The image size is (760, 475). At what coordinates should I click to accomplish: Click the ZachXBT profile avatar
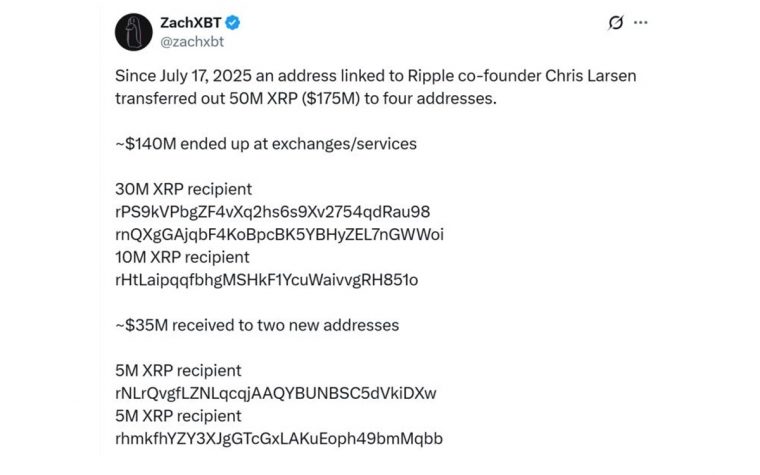133,32
